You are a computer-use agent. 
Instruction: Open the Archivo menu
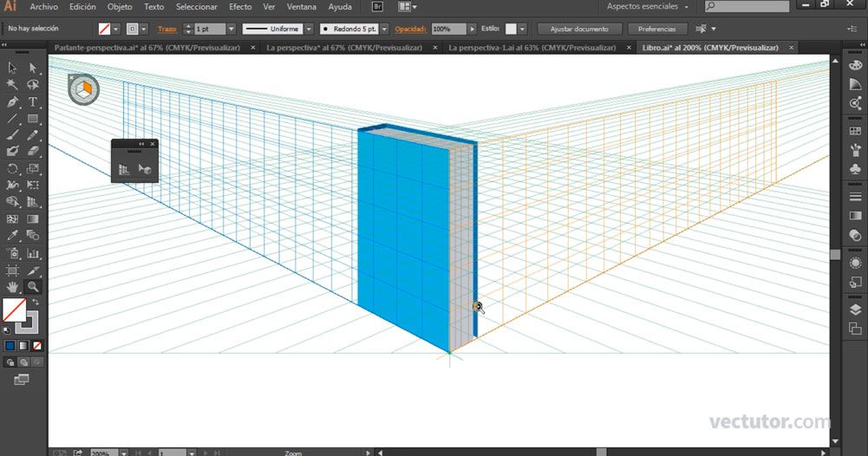(x=43, y=7)
